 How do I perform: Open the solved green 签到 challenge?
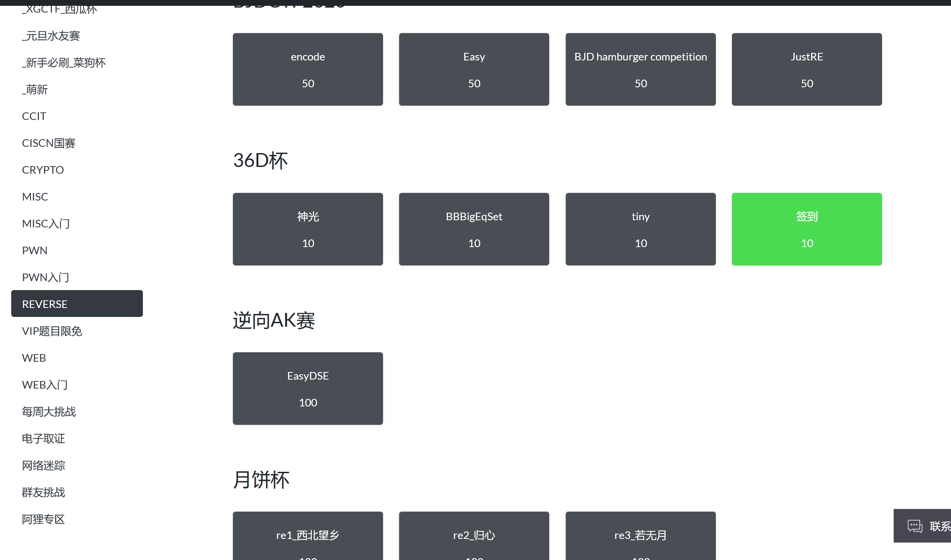[807, 229]
